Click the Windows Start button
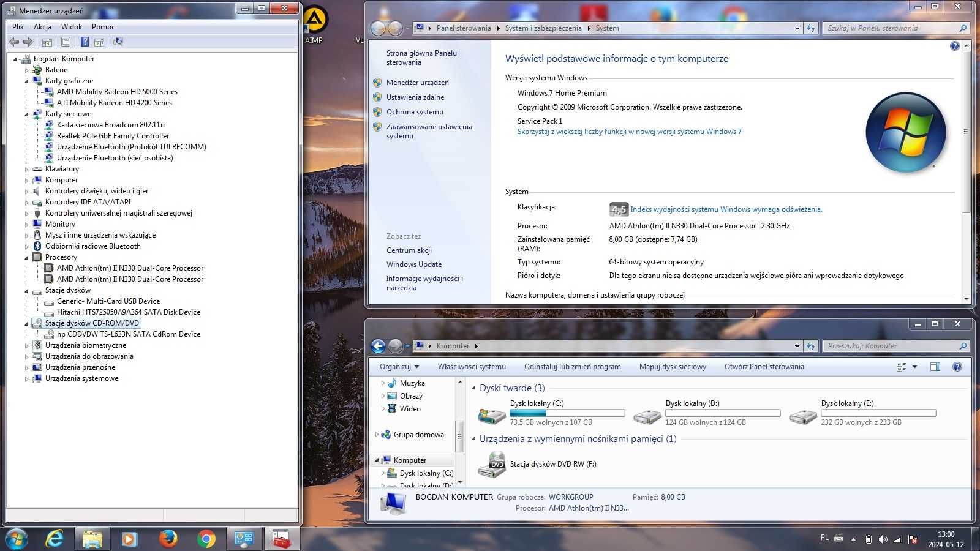This screenshot has height=551, width=980. [x=17, y=539]
